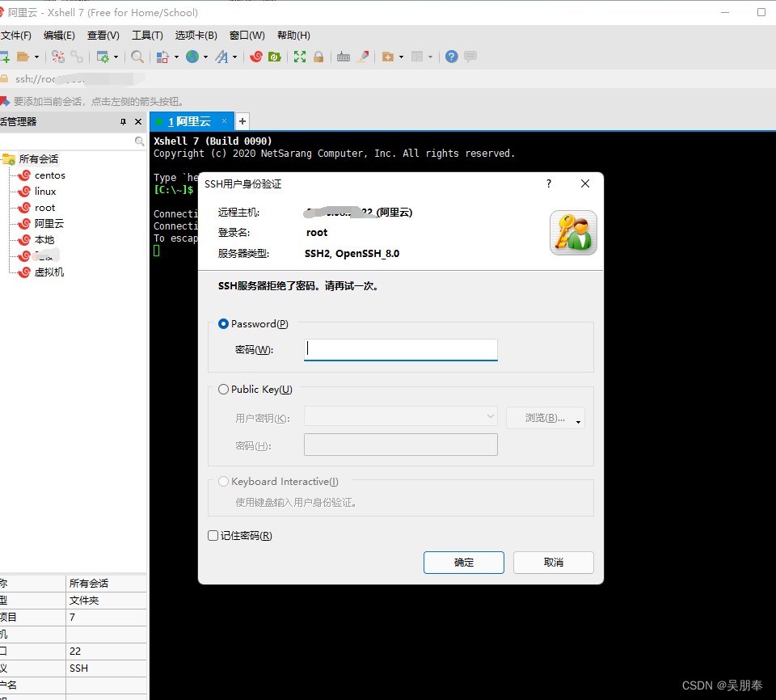Image resolution: width=776 pixels, height=700 pixels.
Task: Select Keyboard Interactive radio button
Action: click(223, 482)
